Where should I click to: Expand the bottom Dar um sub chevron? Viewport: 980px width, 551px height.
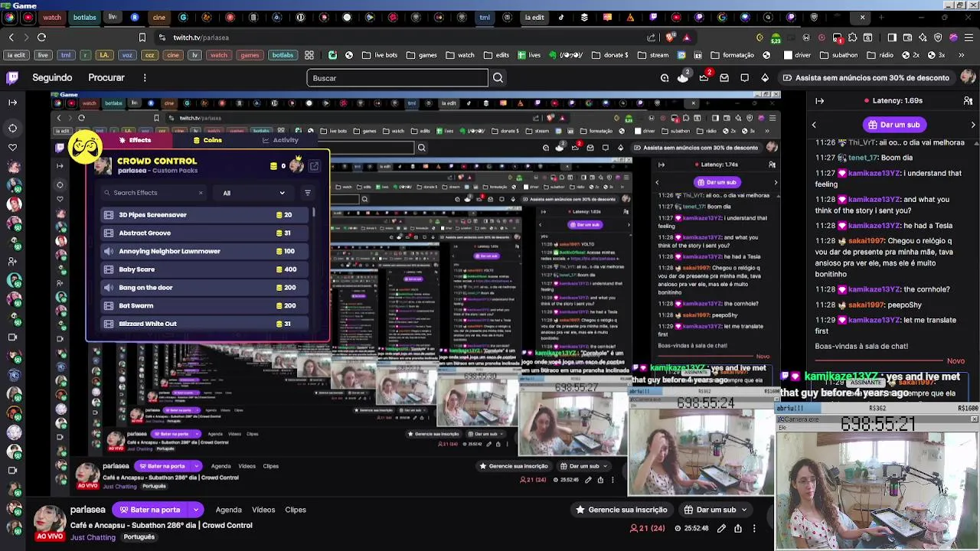coord(743,510)
